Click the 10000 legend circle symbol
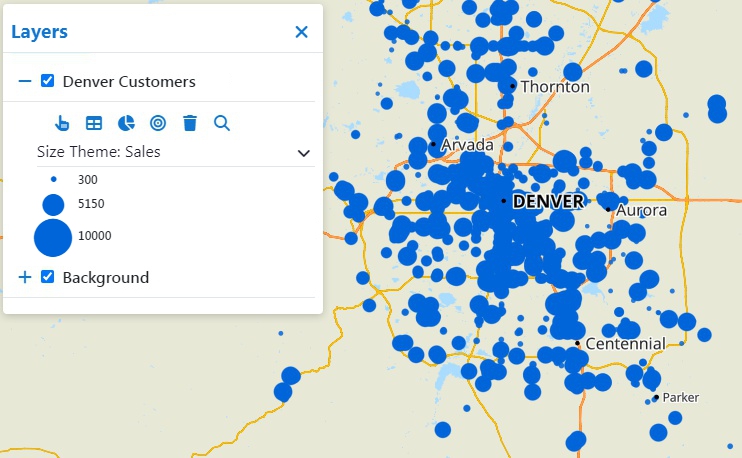 point(53,237)
